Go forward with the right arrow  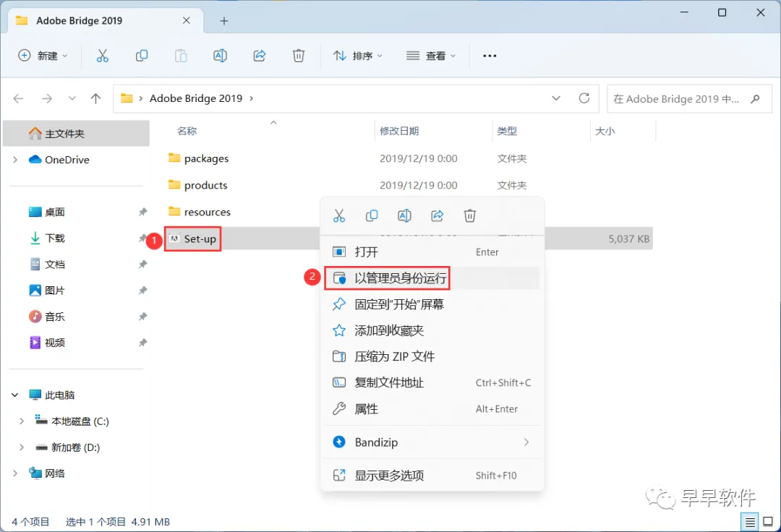click(x=47, y=98)
